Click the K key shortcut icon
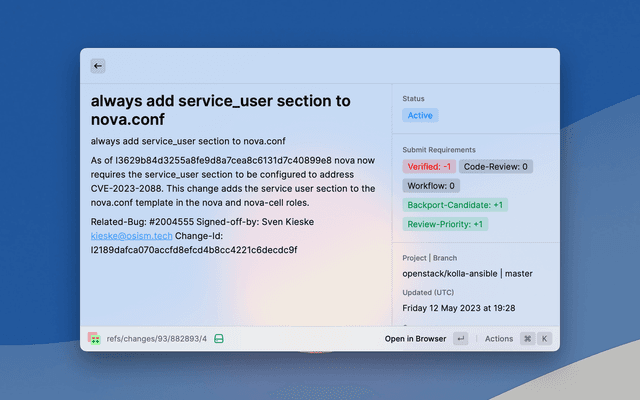Image resolution: width=640 pixels, height=400 pixels. point(545,339)
